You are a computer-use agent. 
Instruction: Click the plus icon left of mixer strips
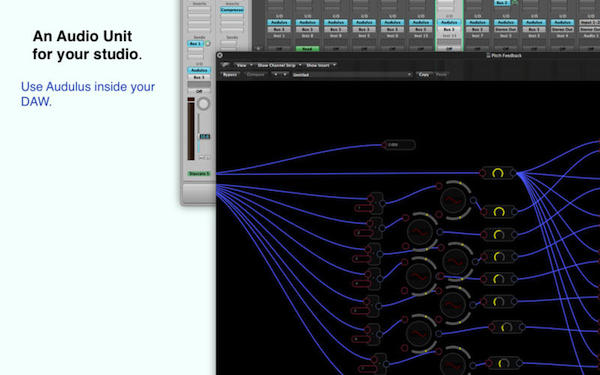click(258, 49)
